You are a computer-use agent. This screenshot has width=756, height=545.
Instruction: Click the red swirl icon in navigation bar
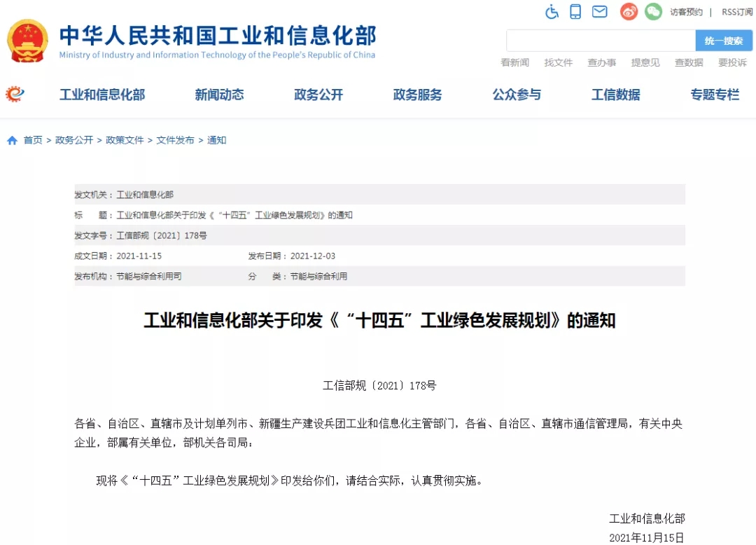tap(15, 94)
